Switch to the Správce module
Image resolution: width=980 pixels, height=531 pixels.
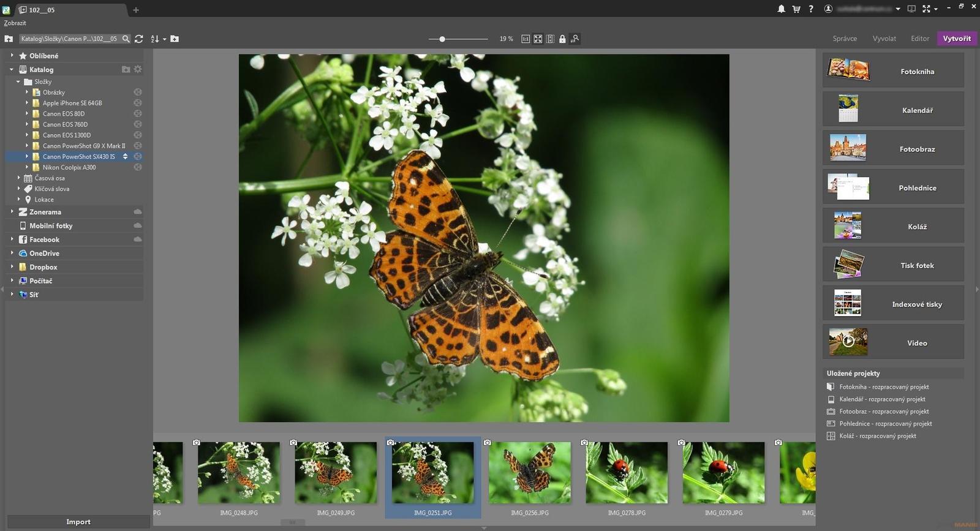pyautogui.click(x=845, y=39)
